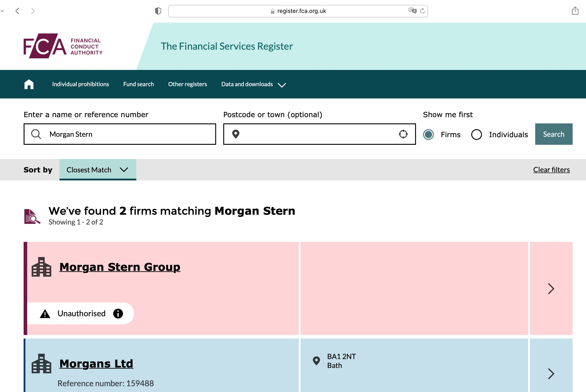Click the home icon in navigation bar
Screen dimensions: 586x392
coord(29,84)
